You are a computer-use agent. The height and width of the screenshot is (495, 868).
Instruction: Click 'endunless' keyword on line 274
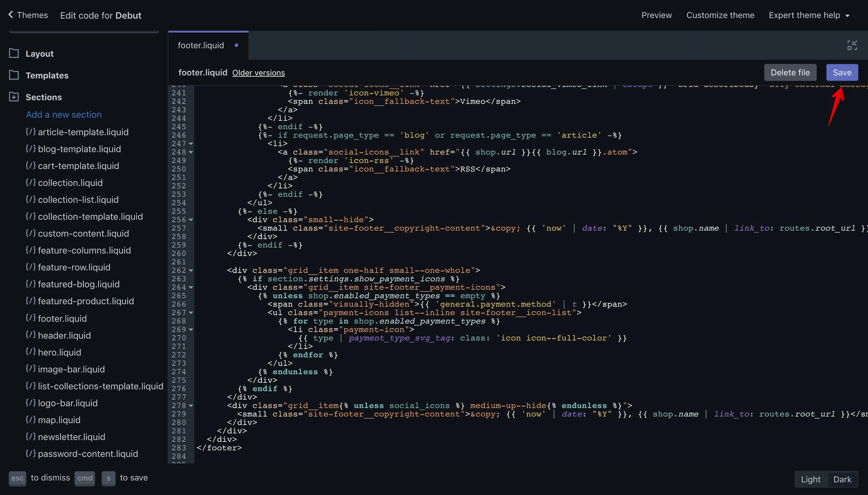(x=295, y=372)
